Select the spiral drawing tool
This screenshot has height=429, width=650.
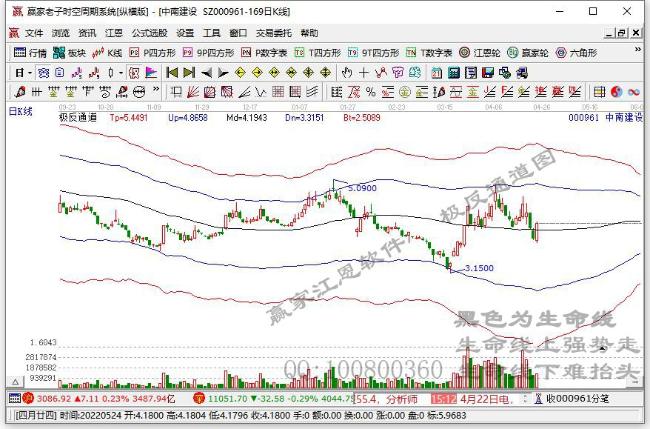(105, 92)
